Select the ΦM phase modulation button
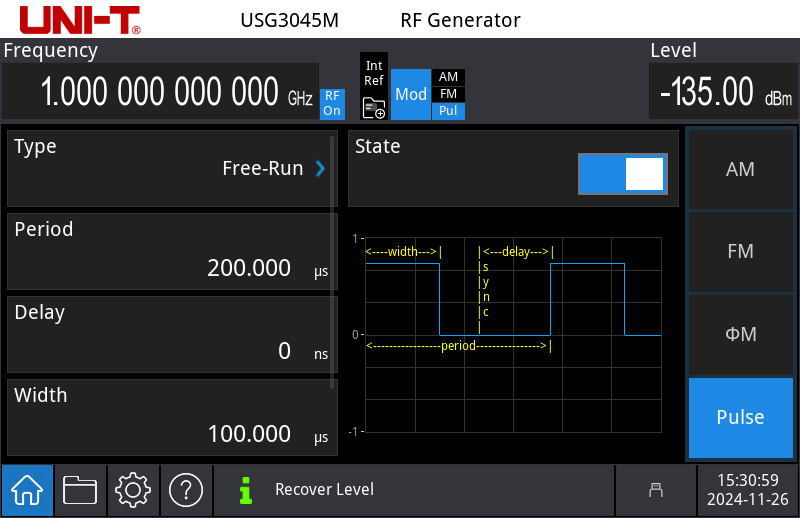 (x=740, y=335)
